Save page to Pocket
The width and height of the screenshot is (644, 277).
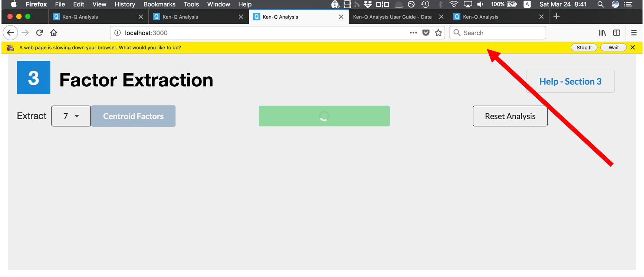[426, 33]
